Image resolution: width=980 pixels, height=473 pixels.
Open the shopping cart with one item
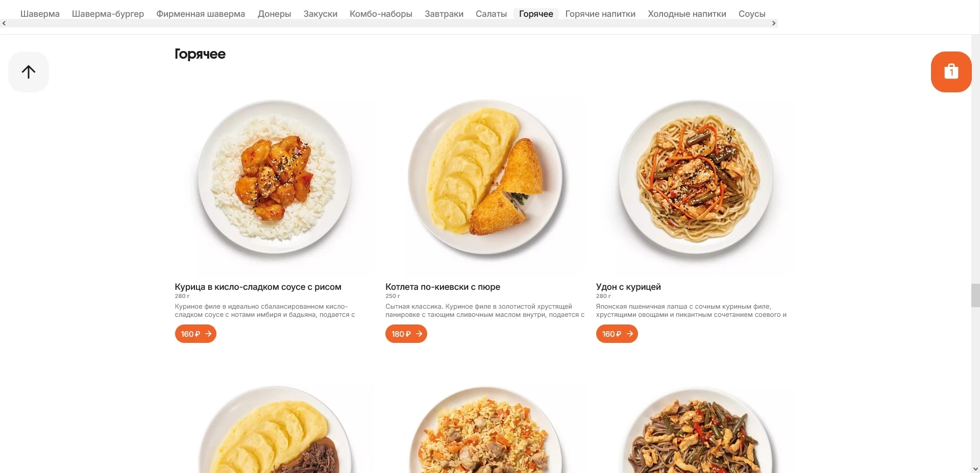pos(951,72)
